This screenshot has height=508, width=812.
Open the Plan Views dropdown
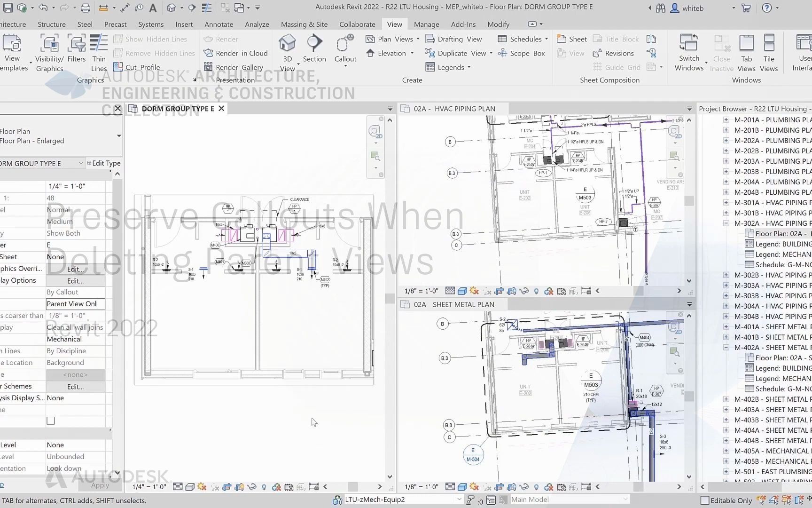(393, 39)
